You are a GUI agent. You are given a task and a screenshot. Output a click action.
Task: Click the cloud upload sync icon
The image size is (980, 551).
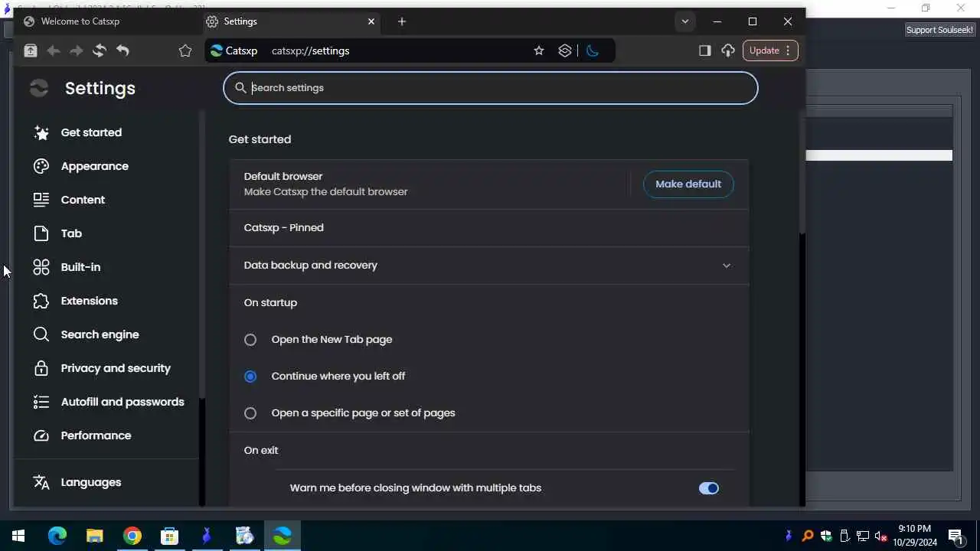pos(728,51)
